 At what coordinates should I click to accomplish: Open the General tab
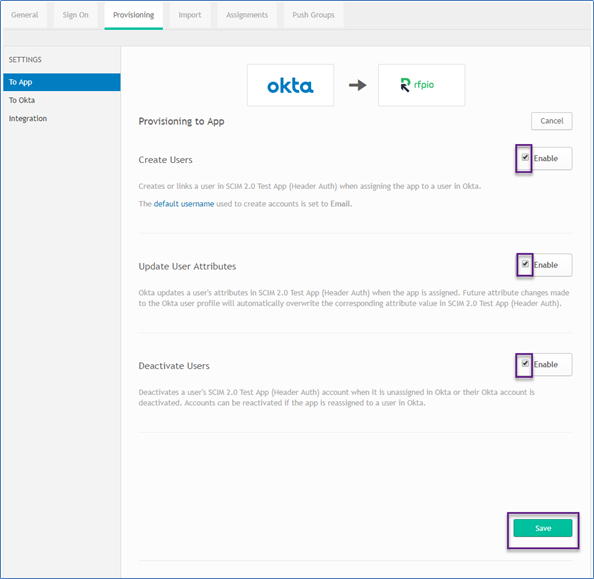point(25,15)
